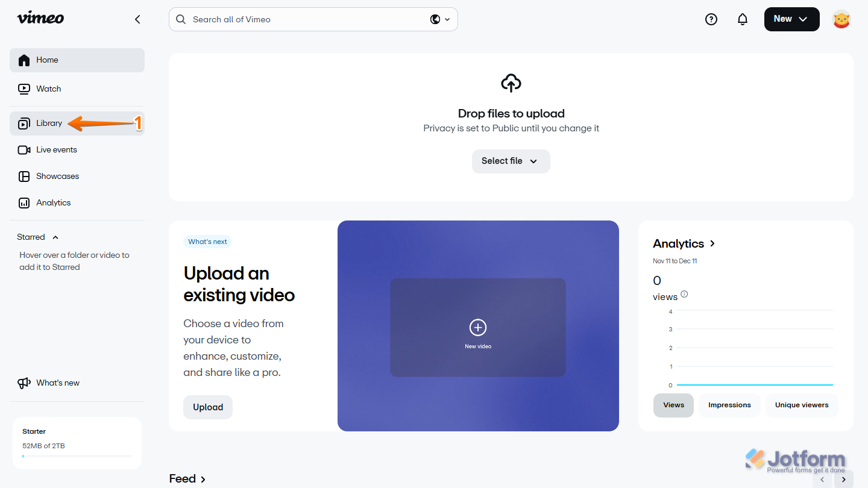Switch analytics to Impressions
Viewport: 868px width, 488px height.
pyautogui.click(x=729, y=405)
